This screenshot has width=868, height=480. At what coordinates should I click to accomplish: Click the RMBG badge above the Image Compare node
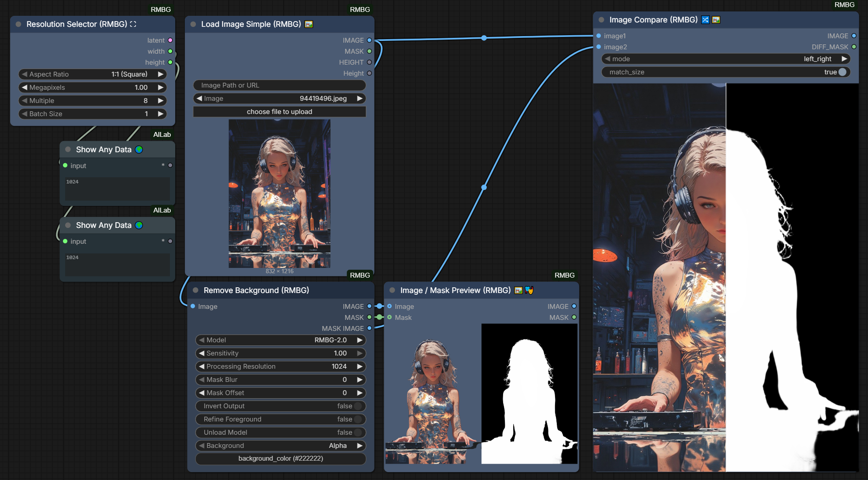844,5
